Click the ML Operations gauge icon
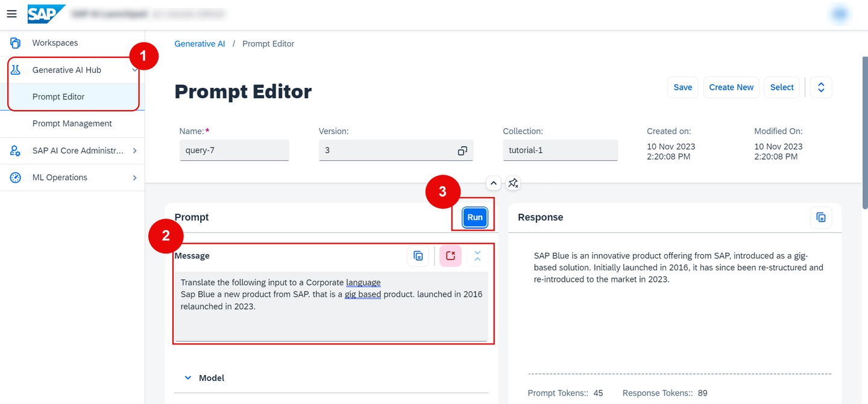This screenshot has height=404, width=868. coord(16,178)
